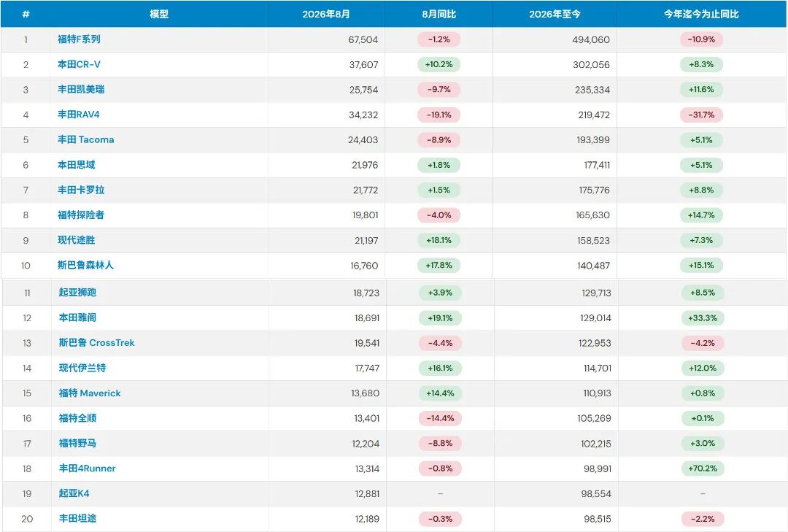Open the 福特 Maverick model link
This screenshot has height=532, width=788.
tap(90, 393)
